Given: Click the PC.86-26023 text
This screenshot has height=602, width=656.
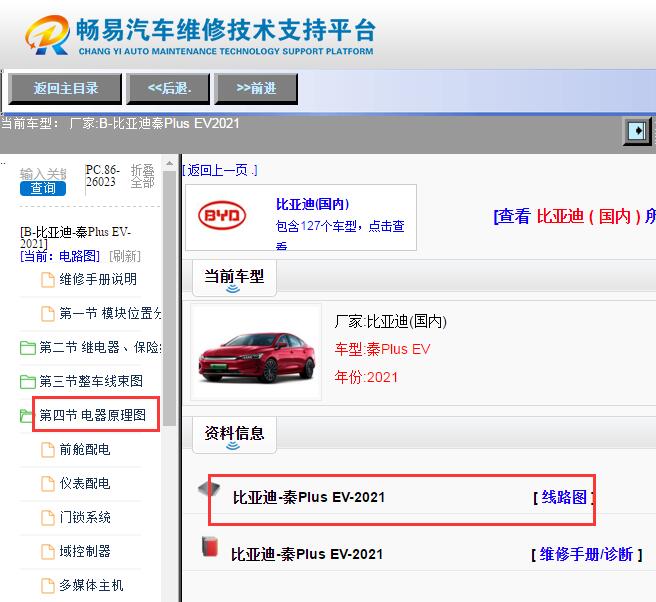Looking at the screenshot, I should [102, 176].
